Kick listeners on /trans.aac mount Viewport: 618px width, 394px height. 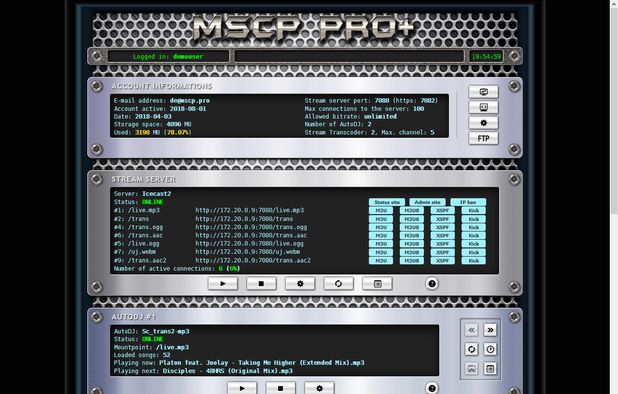click(x=474, y=236)
